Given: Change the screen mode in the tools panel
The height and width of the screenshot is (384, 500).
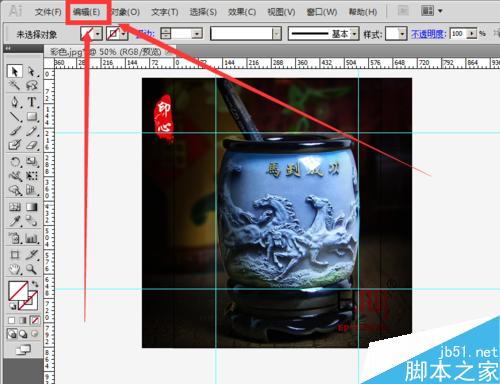Looking at the screenshot, I should tap(23, 350).
